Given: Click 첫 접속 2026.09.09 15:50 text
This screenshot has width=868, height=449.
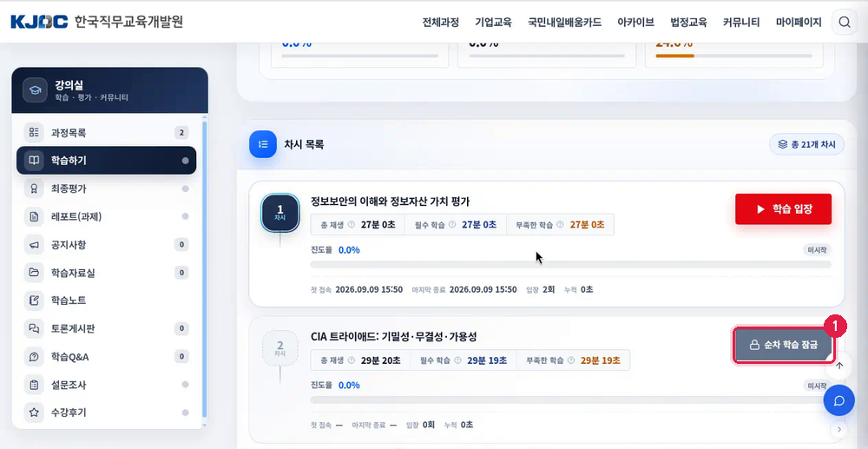Looking at the screenshot, I should coord(357,289).
